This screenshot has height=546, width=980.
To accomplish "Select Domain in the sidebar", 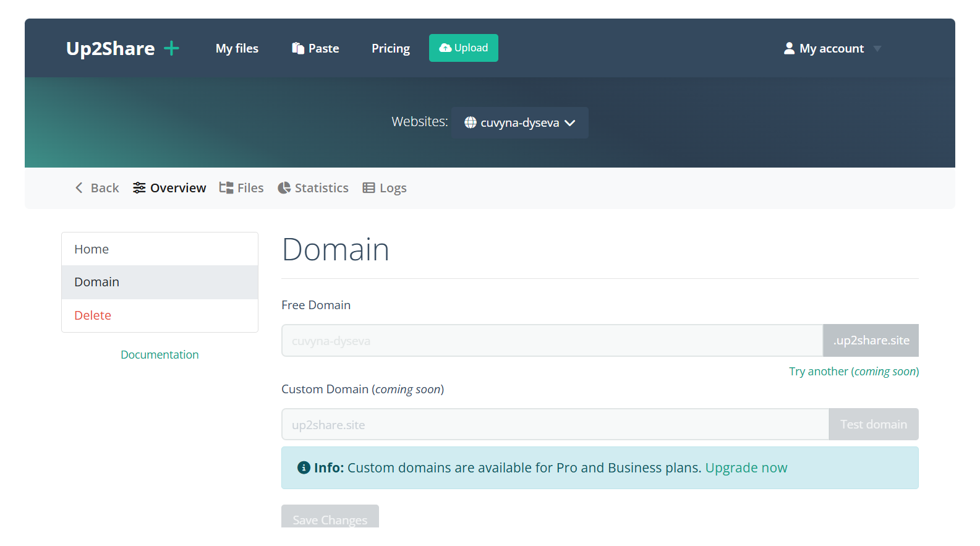I will click(160, 283).
